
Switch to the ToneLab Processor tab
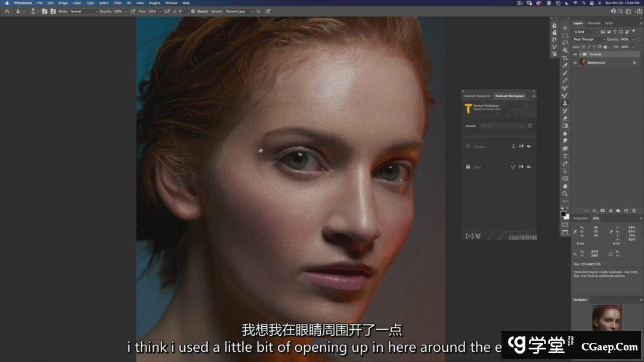[477, 96]
